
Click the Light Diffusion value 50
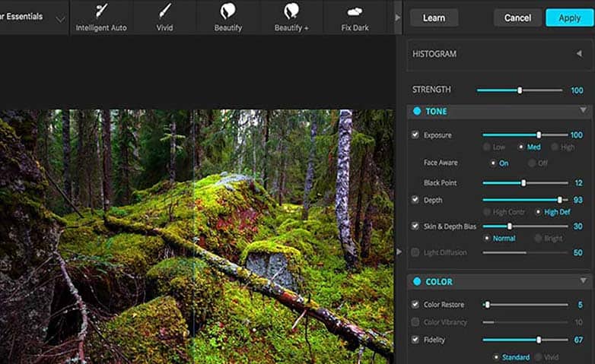[x=578, y=252]
